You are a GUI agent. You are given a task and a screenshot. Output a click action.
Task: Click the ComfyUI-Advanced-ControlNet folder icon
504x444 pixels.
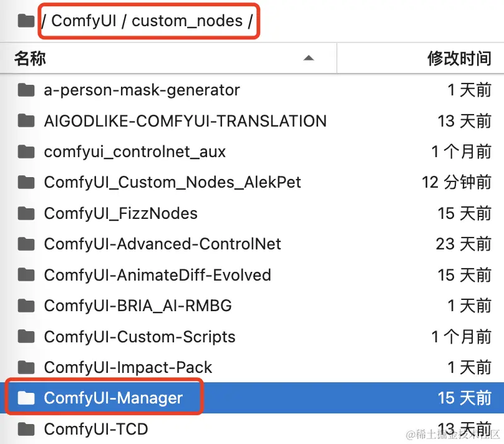26,244
